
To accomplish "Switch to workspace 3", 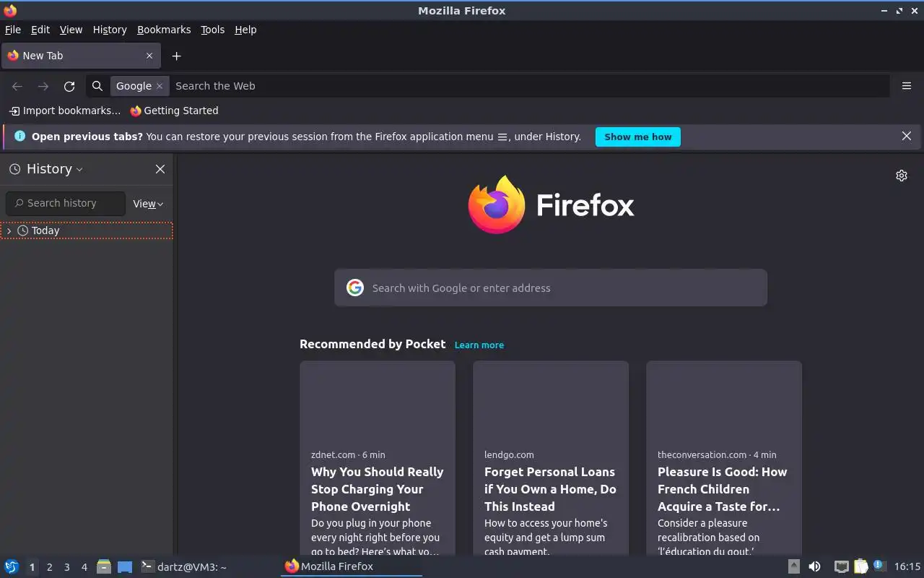I will pyautogui.click(x=66, y=567).
